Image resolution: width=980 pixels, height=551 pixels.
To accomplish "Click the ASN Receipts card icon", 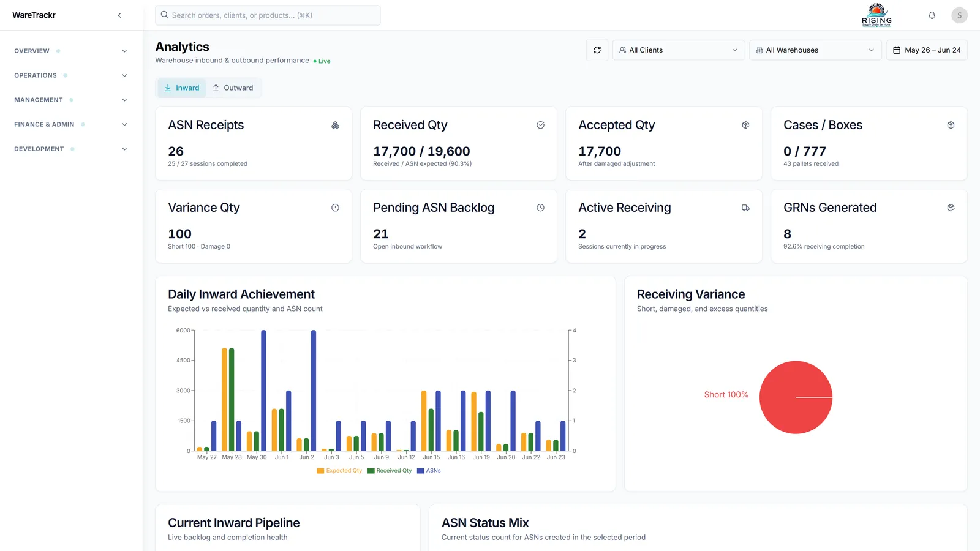I will 335,125.
